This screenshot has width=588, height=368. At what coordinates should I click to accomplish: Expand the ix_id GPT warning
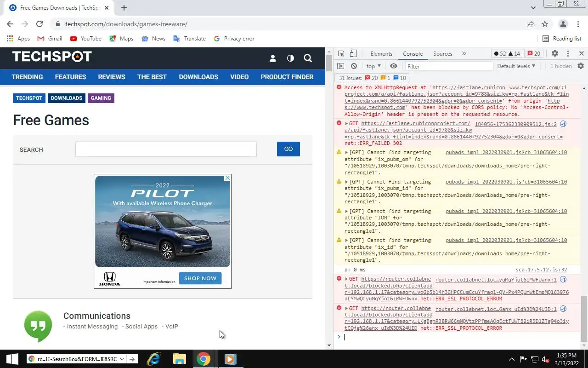[x=347, y=240]
